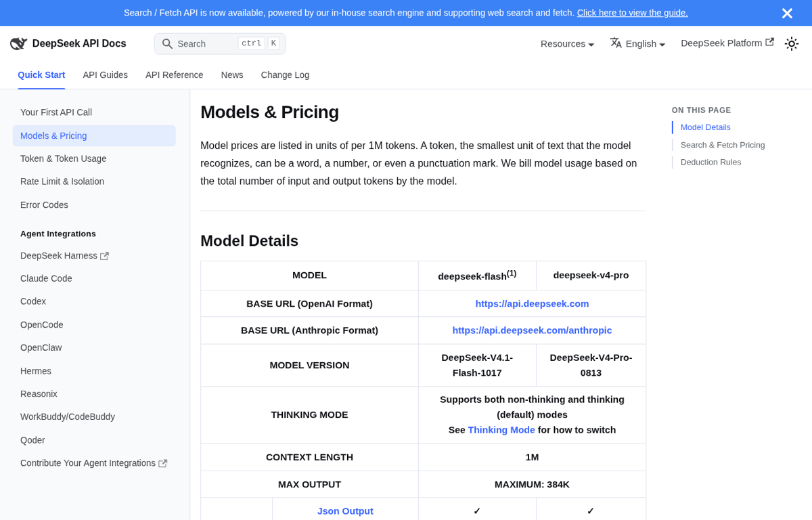812x520 pixels.
Task: Switch to the Quick Start tab
Action: 41,74
